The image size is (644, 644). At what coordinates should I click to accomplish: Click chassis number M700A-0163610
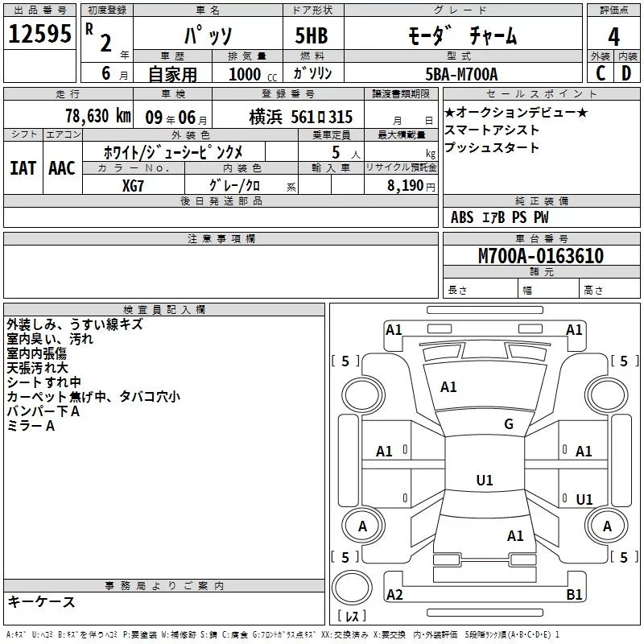click(541, 256)
